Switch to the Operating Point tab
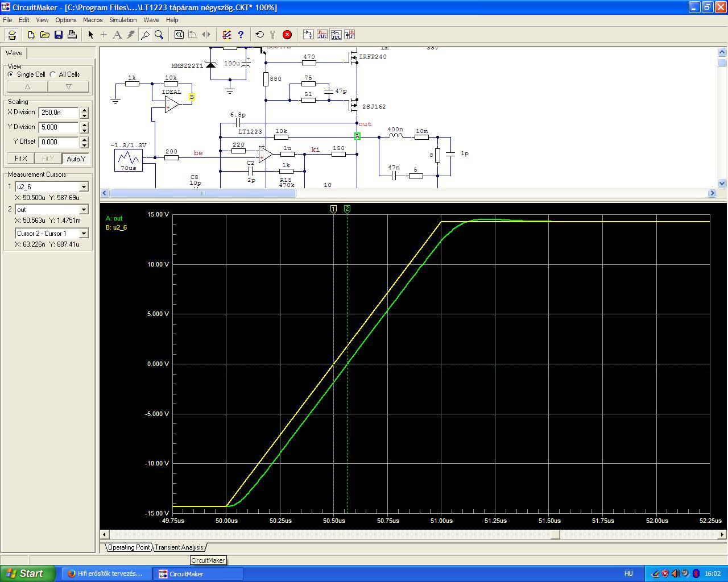 click(129, 547)
